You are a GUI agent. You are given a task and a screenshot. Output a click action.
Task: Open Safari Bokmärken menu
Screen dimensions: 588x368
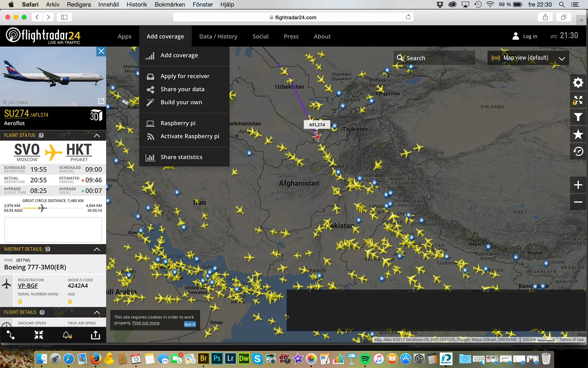point(170,5)
